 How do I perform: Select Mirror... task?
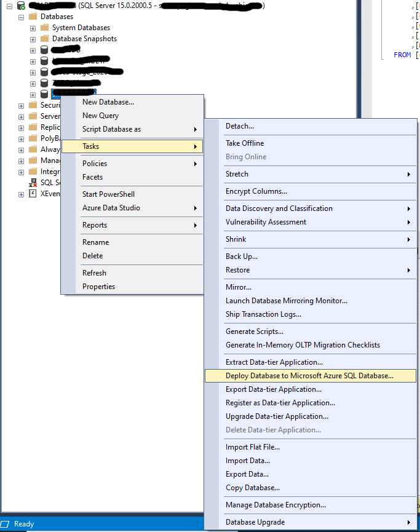tap(311, 287)
